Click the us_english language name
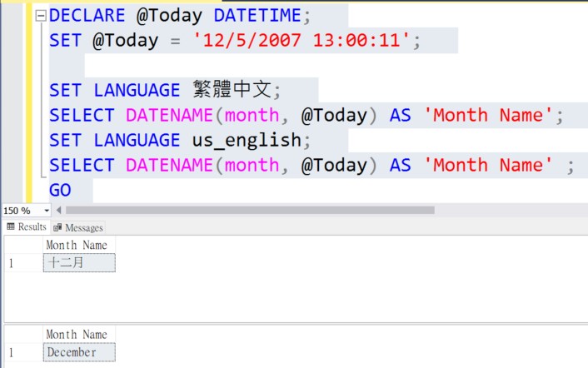This screenshot has width=588, height=368. [247, 141]
